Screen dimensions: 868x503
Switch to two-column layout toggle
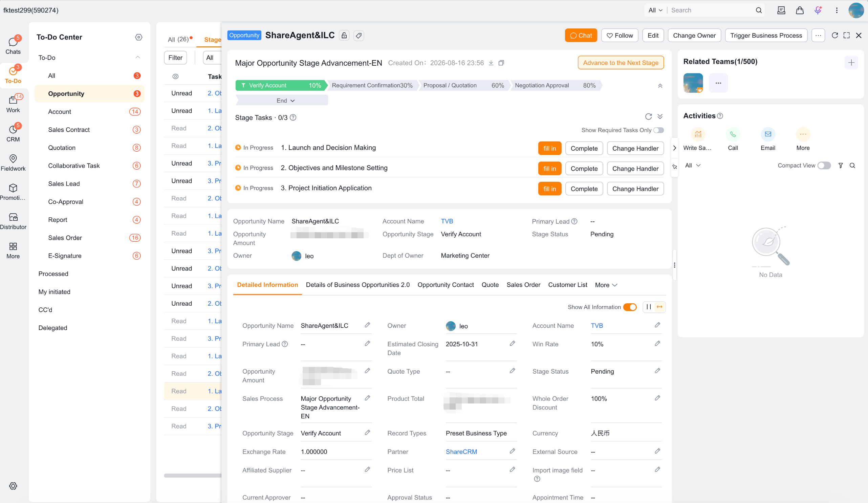click(x=649, y=307)
